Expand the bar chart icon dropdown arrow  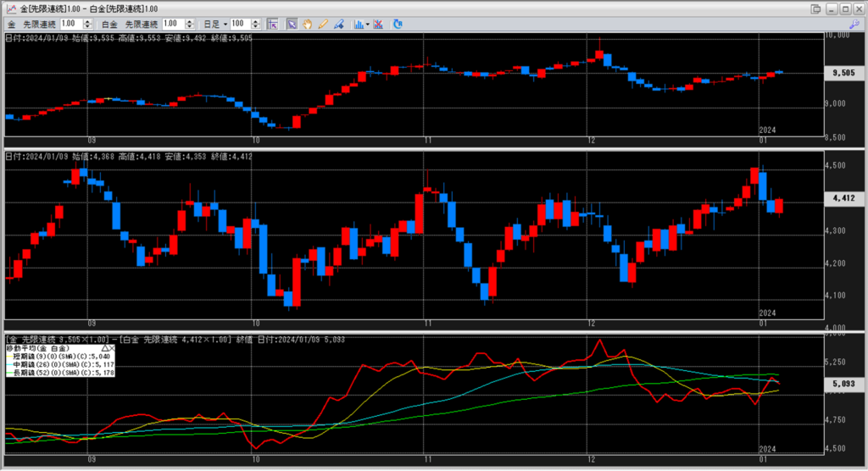[367, 24]
